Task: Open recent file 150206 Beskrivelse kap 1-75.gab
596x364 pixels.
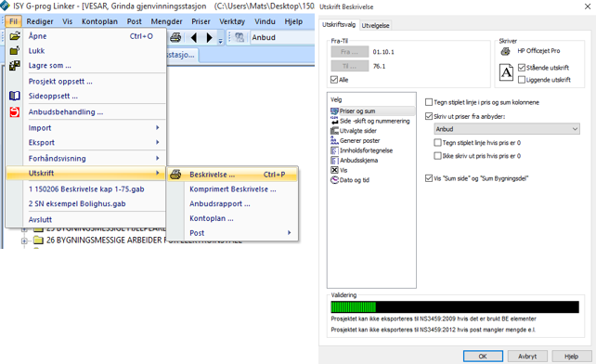Action: coord(86,189)
